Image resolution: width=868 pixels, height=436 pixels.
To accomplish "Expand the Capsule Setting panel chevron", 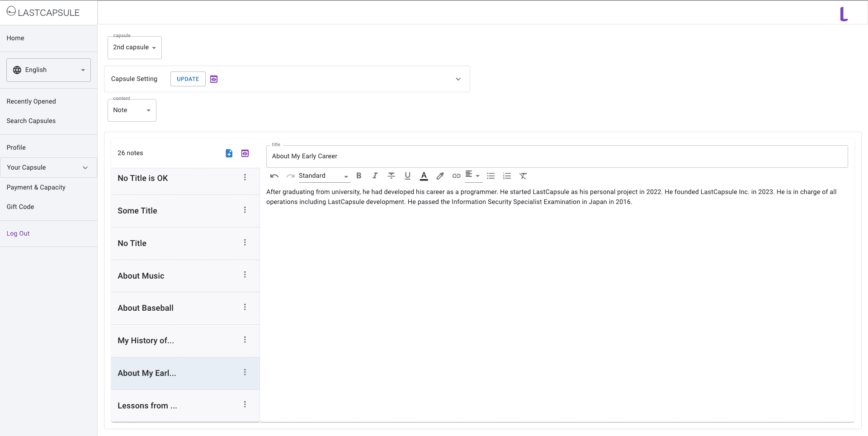I will 458,79.
